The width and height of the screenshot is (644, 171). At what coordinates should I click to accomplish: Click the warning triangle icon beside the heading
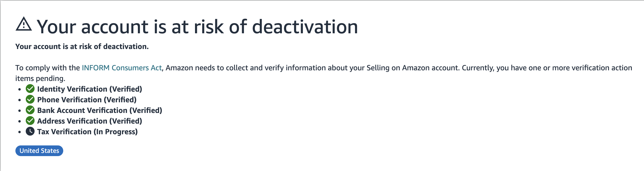click(24, 24)
